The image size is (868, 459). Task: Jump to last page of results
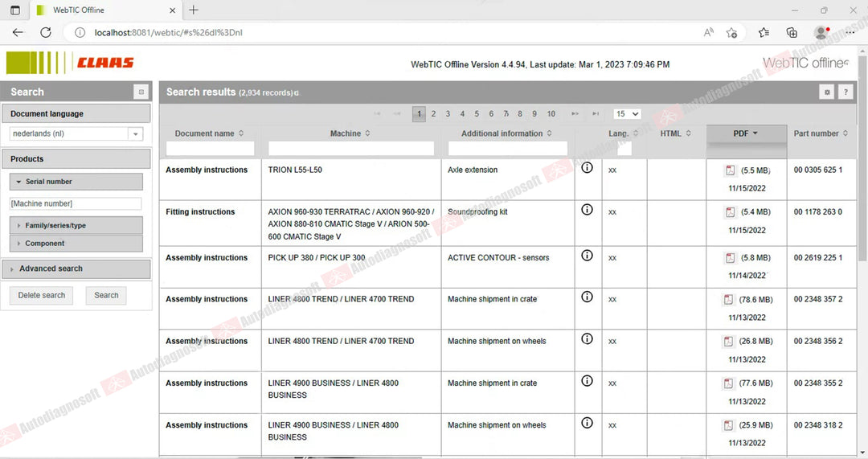point(596,113)
